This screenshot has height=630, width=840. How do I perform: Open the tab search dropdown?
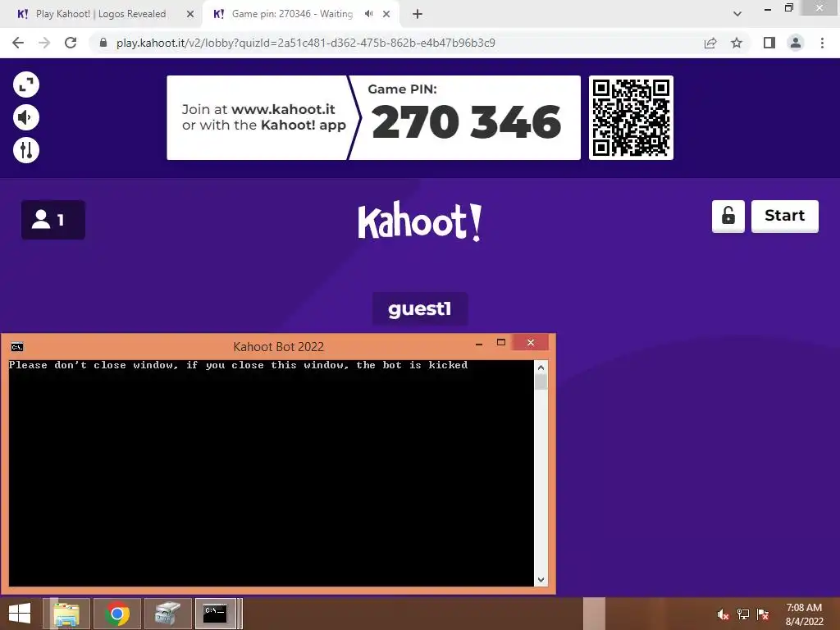point(737,14)
